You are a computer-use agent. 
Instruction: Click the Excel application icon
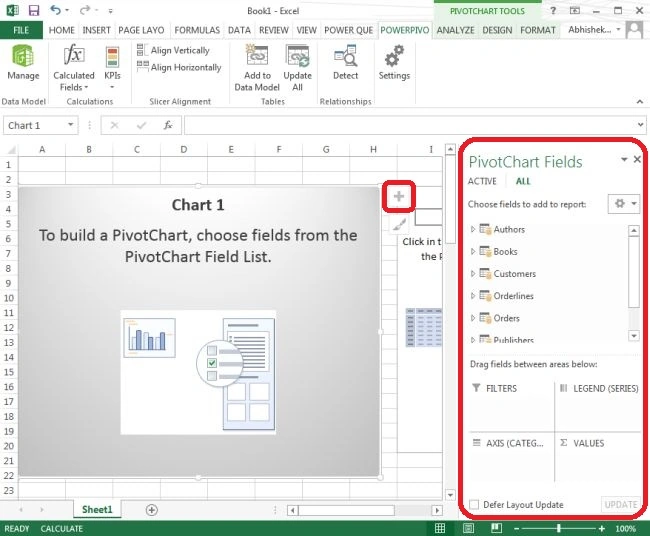coord(12,10)
